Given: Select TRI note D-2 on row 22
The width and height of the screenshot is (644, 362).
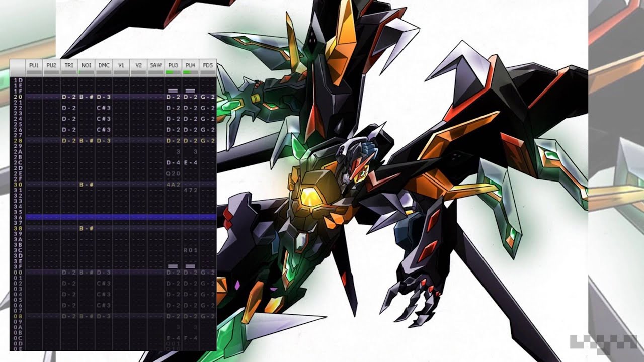Looking at the screenshot, I should pyautogui.click(x=69, y=108).
